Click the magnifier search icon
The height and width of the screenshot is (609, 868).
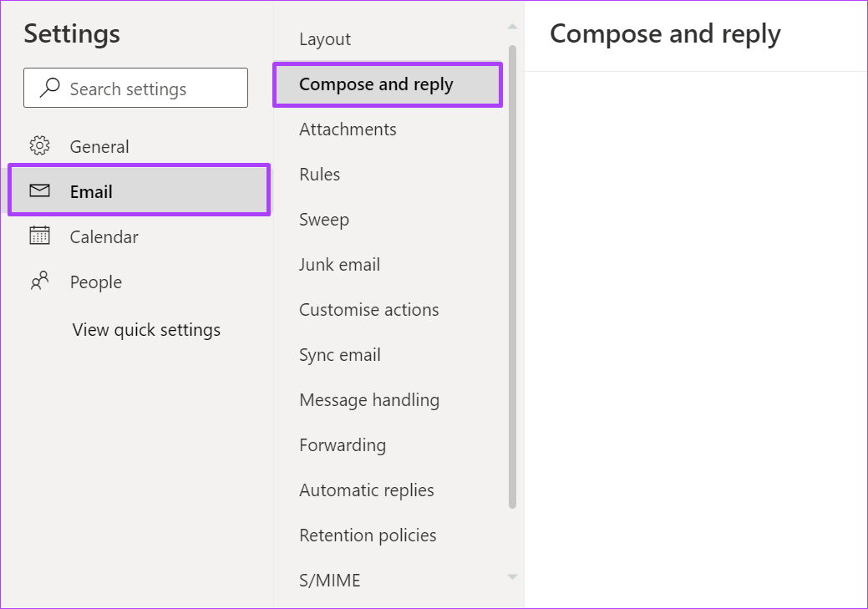click(50, 88)
